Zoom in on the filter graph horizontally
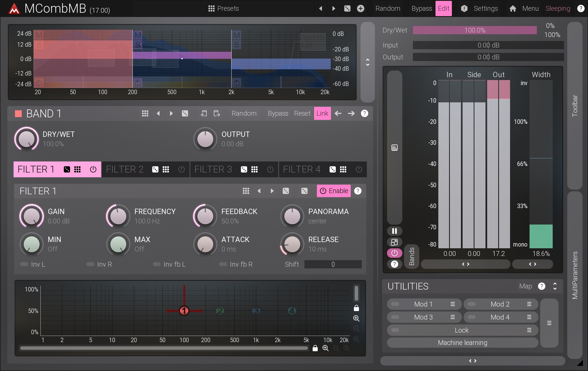Image resolution: width=588 pixels, height=371 pixels. point(325,348)
